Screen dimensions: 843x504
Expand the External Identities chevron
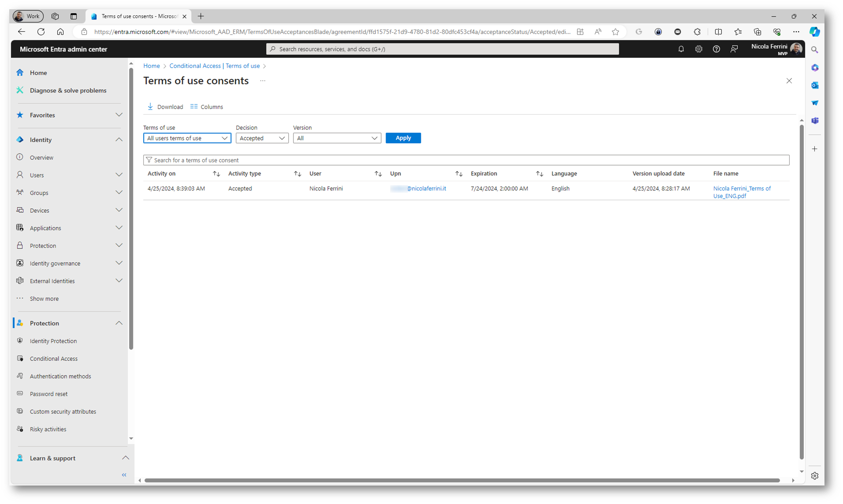click(x=119, y=281)
